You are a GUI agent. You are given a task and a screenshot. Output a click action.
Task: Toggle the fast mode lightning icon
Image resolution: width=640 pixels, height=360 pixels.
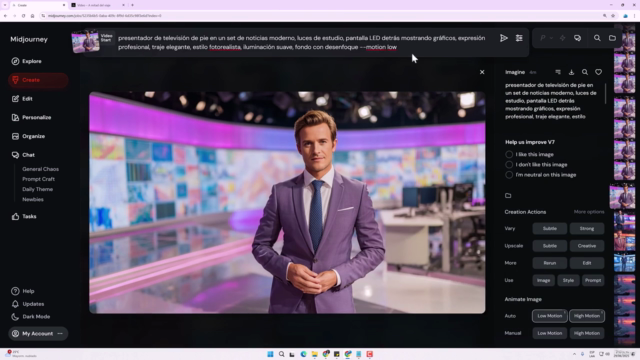[x=562, y=38]
